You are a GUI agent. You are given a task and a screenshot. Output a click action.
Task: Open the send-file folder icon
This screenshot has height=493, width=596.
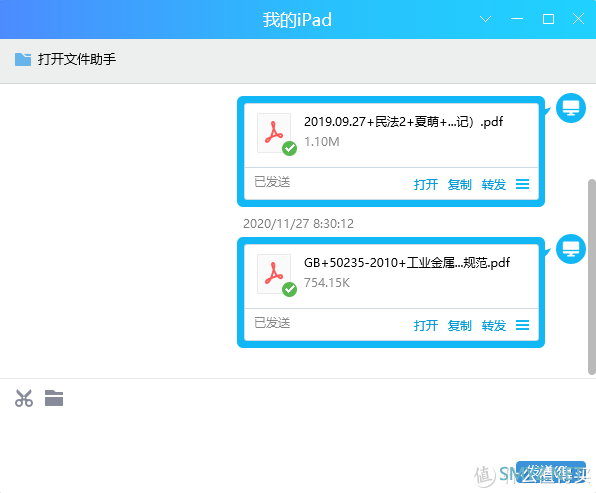54,398
